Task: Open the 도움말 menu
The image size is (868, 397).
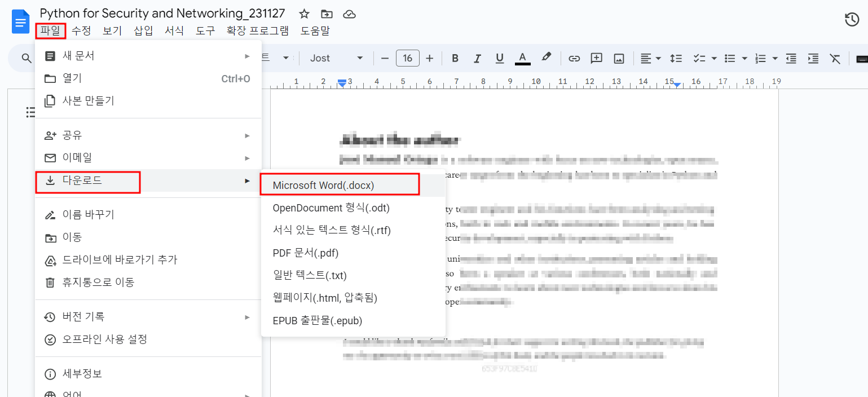Action: point(315,31)
